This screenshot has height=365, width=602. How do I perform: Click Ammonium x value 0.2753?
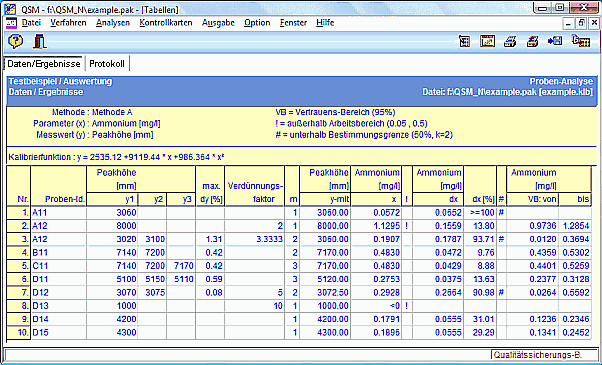point(376,279)
